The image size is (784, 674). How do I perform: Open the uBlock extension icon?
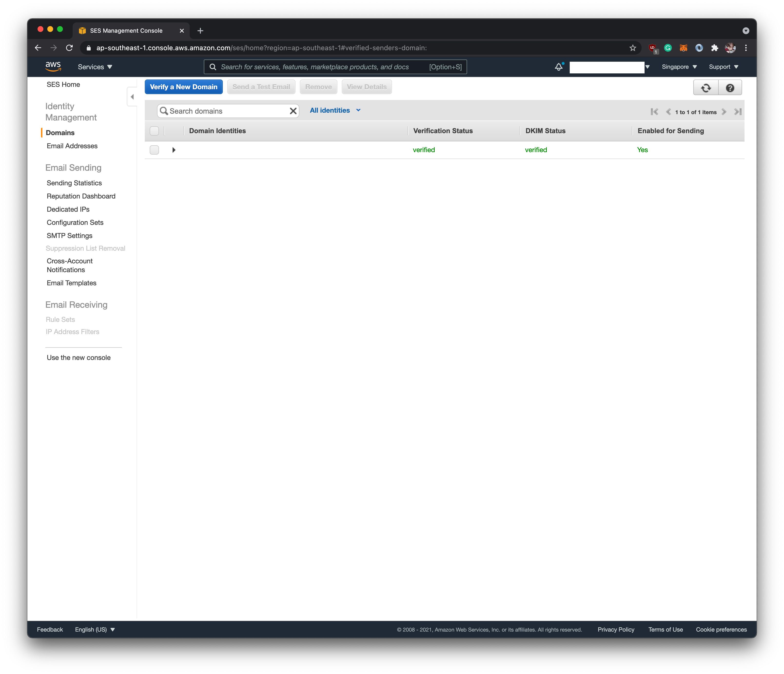(653, 48)
